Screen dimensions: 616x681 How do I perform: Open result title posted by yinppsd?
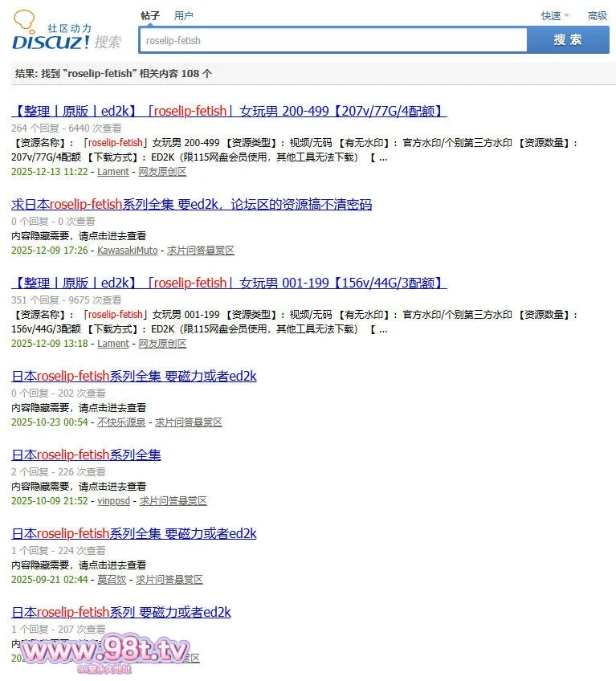(86, 455)
